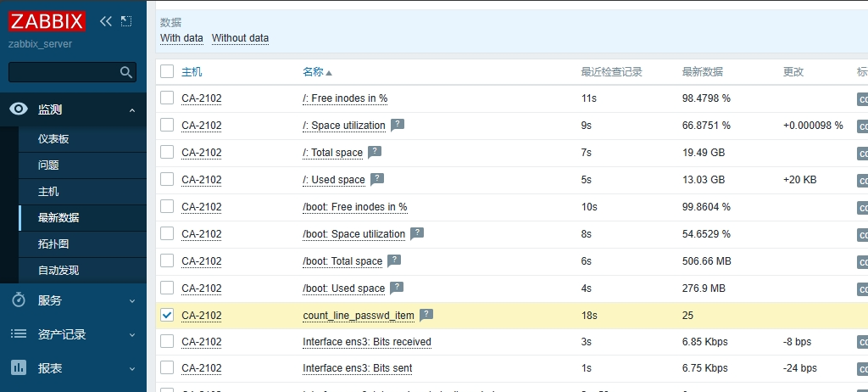The width and height of the screenshot is (868, 392).
Task: Click the sidebar hide/kiosk icon
Action: (126, 21)
